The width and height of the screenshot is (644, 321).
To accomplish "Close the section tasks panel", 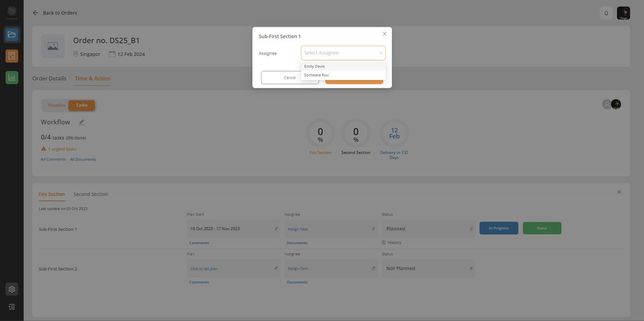I will coord(619,192).
